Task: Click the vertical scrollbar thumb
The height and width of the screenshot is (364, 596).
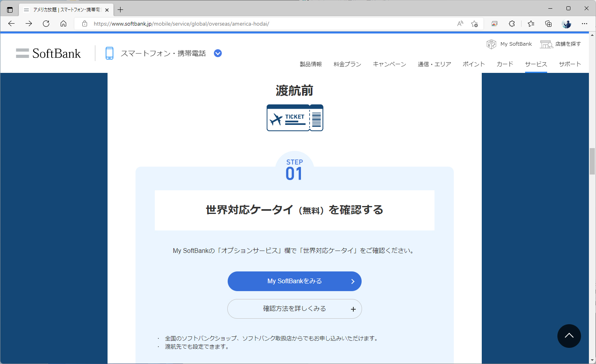Action: point(592,161)
